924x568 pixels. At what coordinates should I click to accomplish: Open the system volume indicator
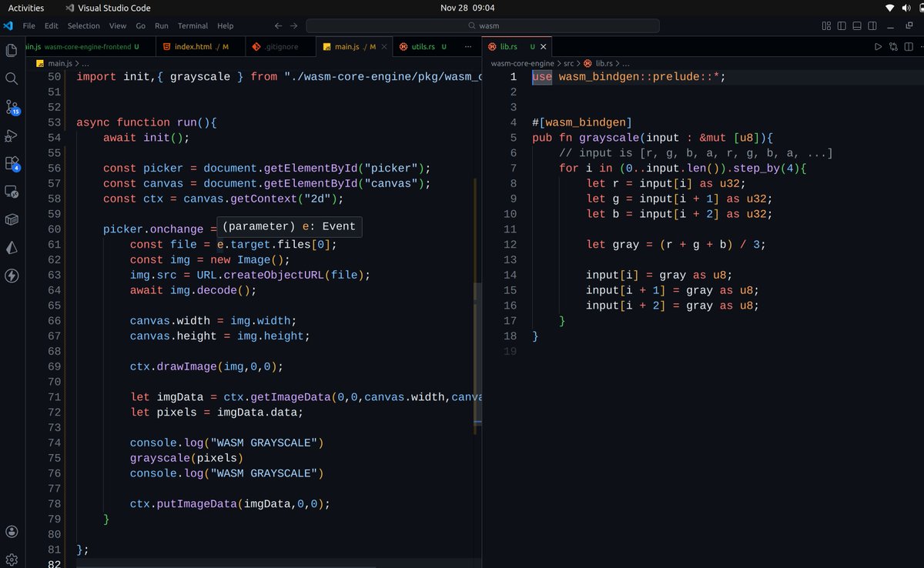coord(906,8)
